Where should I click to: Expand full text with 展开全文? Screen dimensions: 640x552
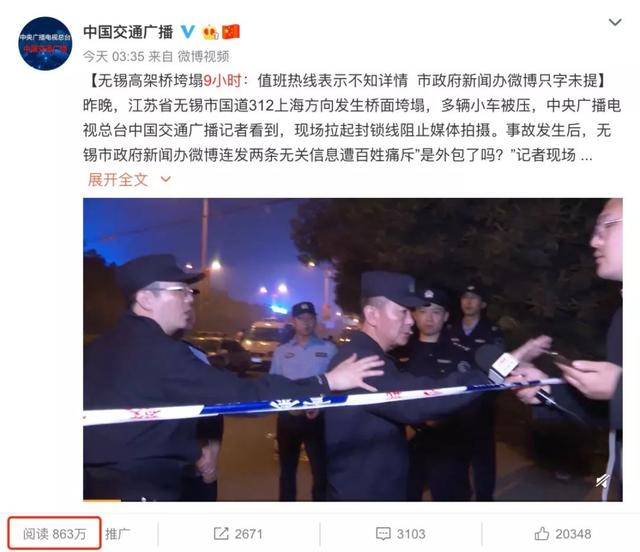(x=118, y=180)
